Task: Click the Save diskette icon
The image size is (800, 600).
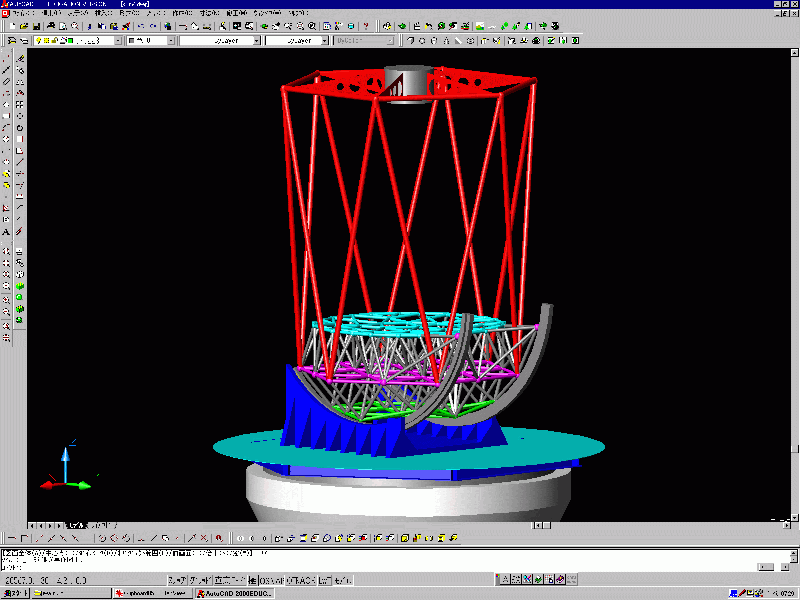Action: 36,26
